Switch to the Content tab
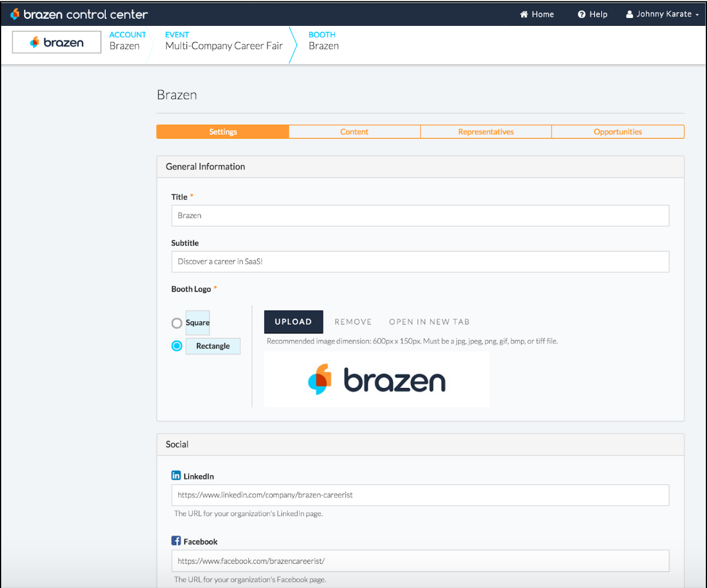This screenshot has height=588, width=707. pos(355,132)
